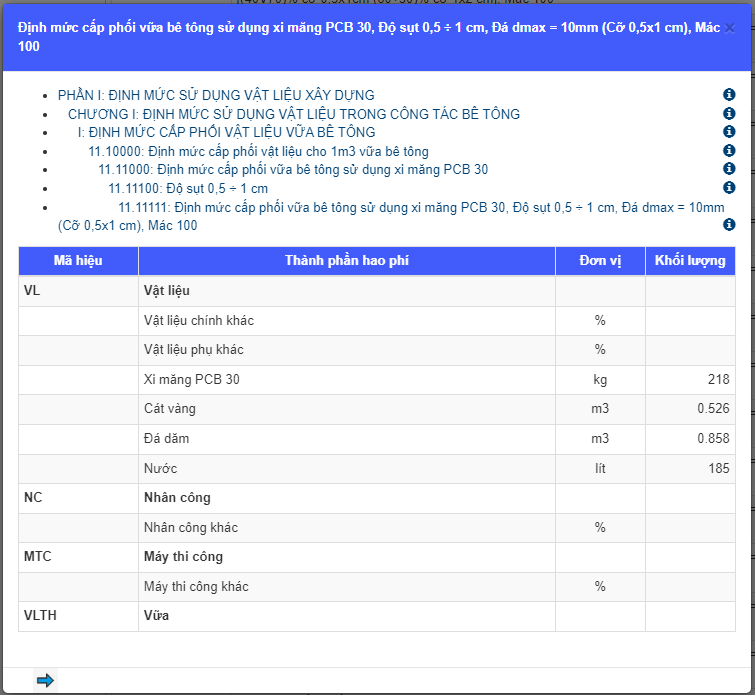Select the MTC code cell
The width and height of the screenshot is (755, 695).
pos(78,557)
